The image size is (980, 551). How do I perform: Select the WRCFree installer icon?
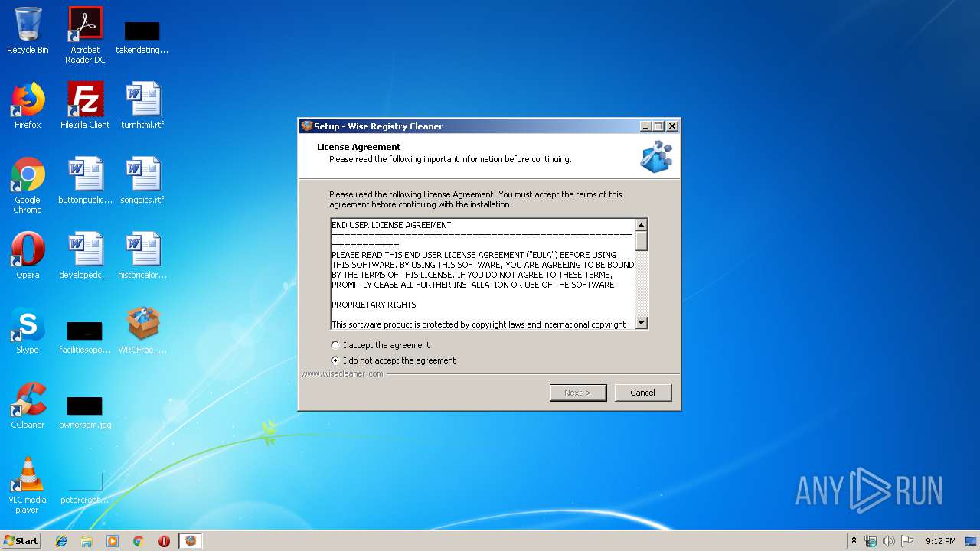[x=142, y=331]
